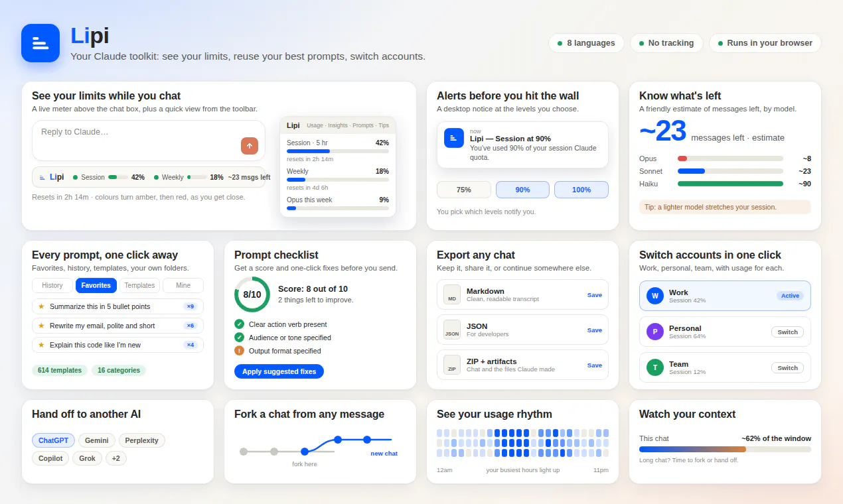Click the ×9 count on Summarize prompt
Screen dimensions: 843x504
point(191,306)
